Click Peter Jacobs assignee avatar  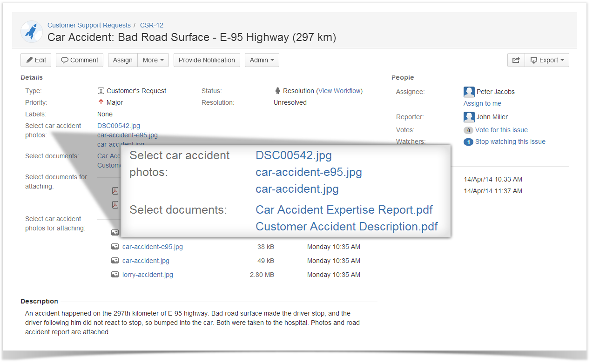point(469,92)
